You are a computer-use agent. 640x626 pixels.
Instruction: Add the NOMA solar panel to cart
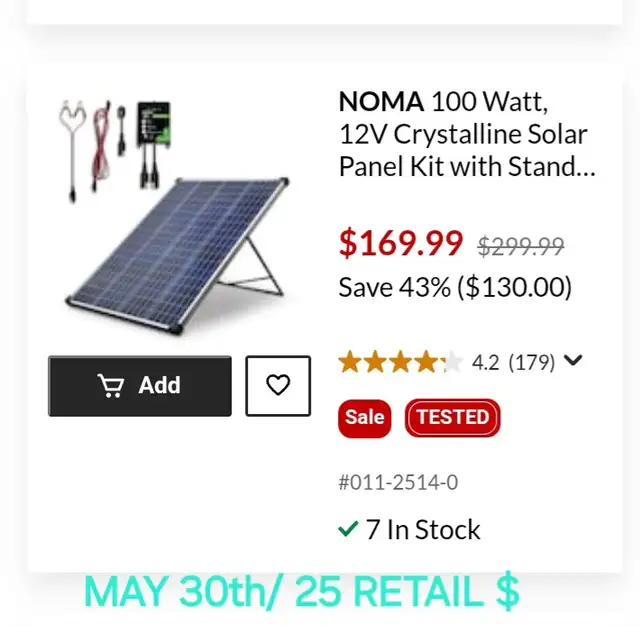coord(140,386)
